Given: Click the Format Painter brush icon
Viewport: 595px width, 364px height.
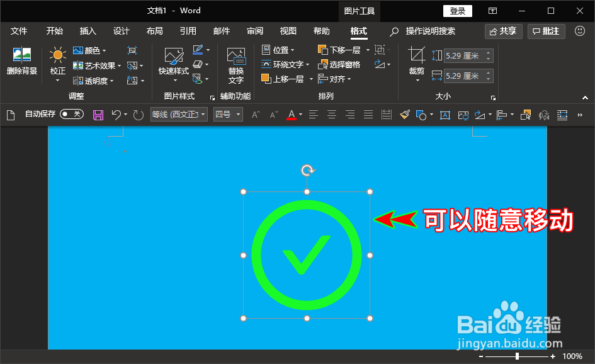Looking at the screenshot, I should point(405,115).
